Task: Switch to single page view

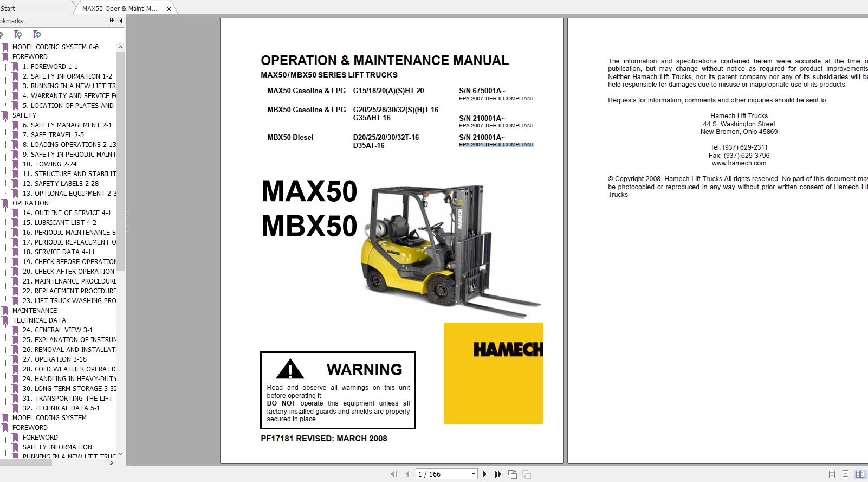Action: coord(832,474)
